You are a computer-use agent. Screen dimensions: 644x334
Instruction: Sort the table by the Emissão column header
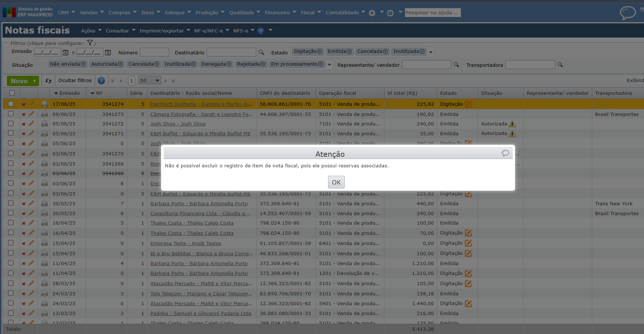pos(70,93)
